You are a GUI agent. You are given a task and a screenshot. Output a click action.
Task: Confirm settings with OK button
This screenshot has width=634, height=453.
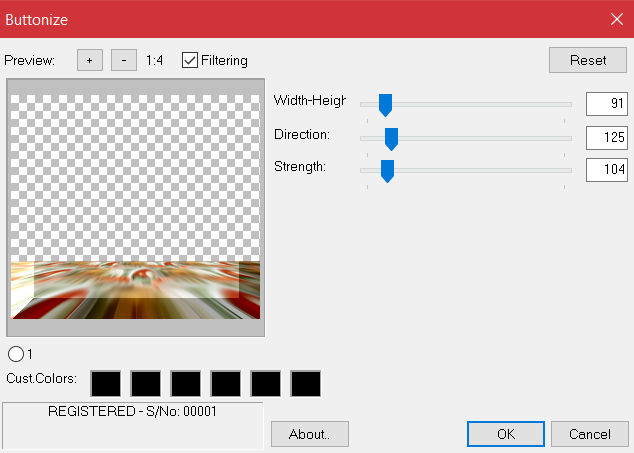(506, 434)
